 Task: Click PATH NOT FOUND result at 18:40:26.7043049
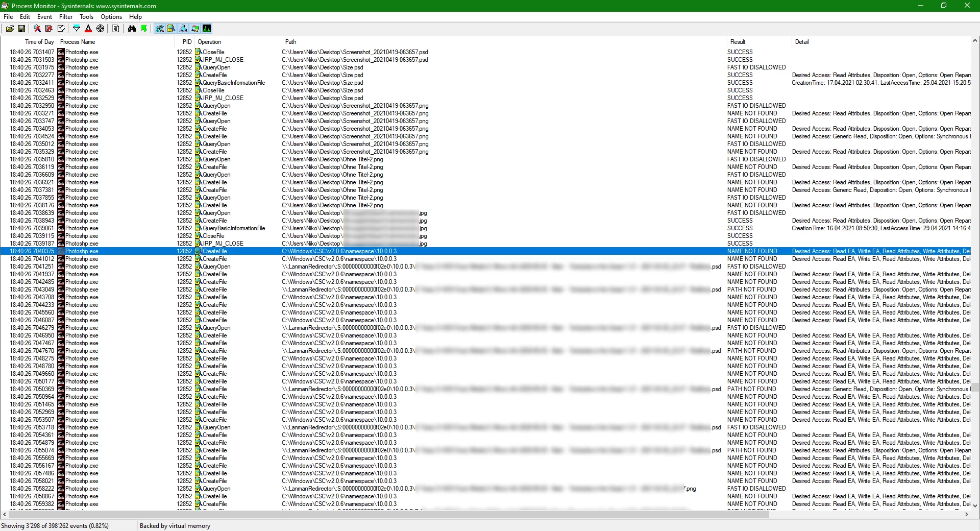tap(752, 289)
